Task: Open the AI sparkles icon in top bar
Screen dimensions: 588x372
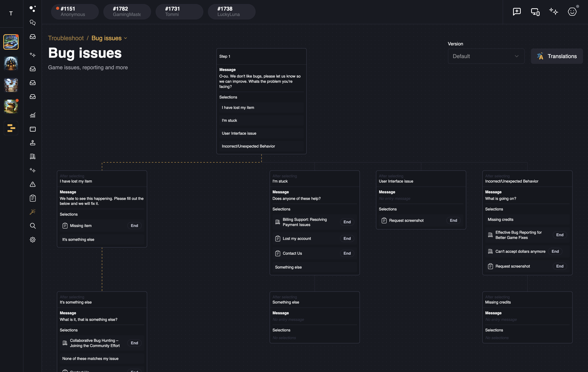Action: pyautogui.click(x=554, y=12)
